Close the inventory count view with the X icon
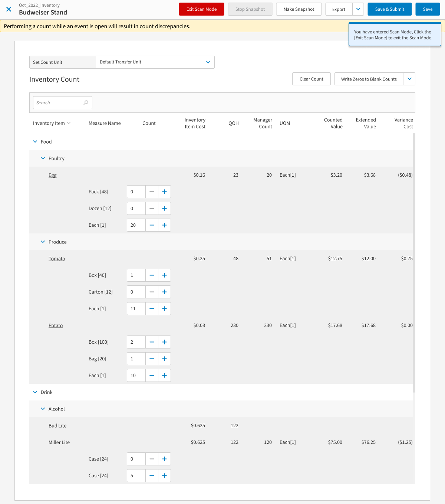 (x=9, y=9)
